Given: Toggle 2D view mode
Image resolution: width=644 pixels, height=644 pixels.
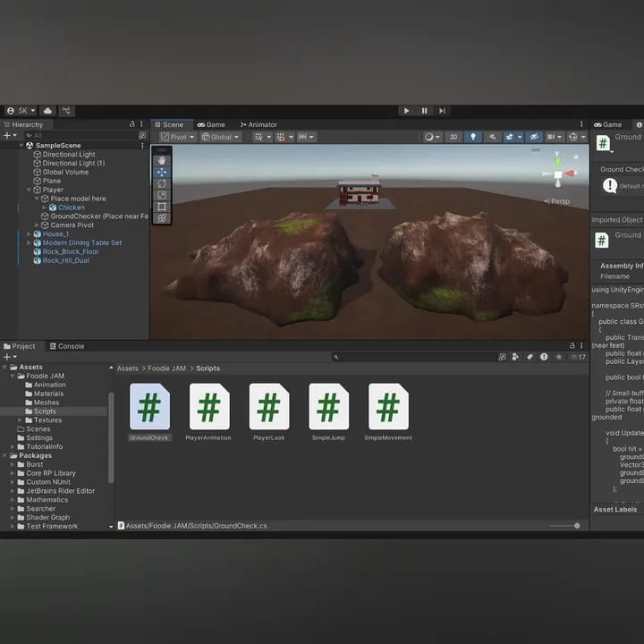Looking at the screenshot, I should point(453,137).
